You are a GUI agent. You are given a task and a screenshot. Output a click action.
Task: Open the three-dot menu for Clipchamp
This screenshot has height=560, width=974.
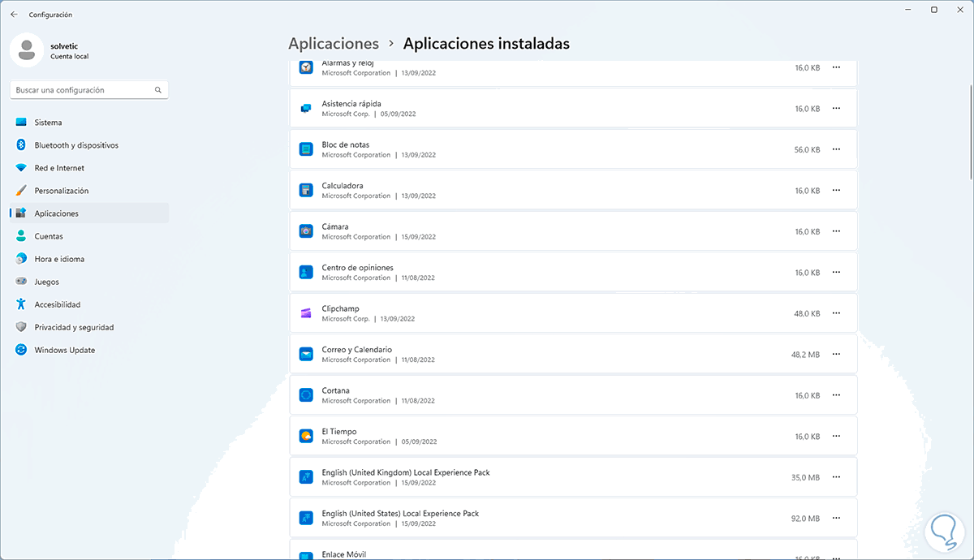(836, 313)
